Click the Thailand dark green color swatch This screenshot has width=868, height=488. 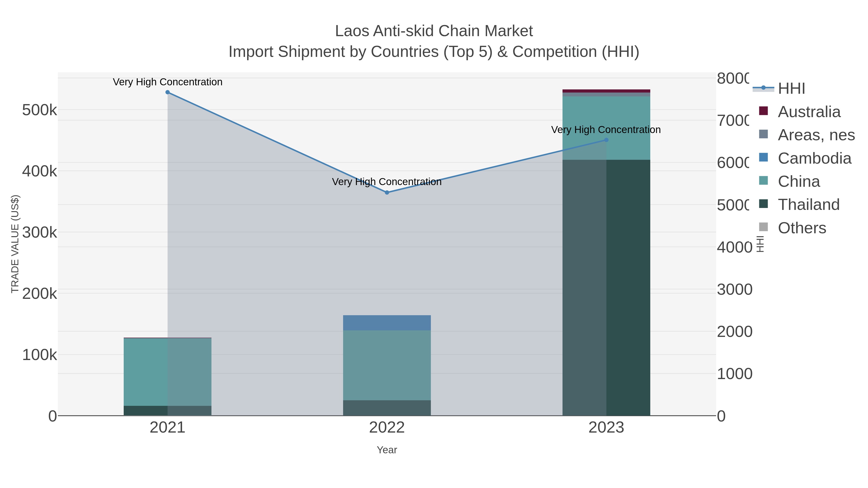pos(763,204)
